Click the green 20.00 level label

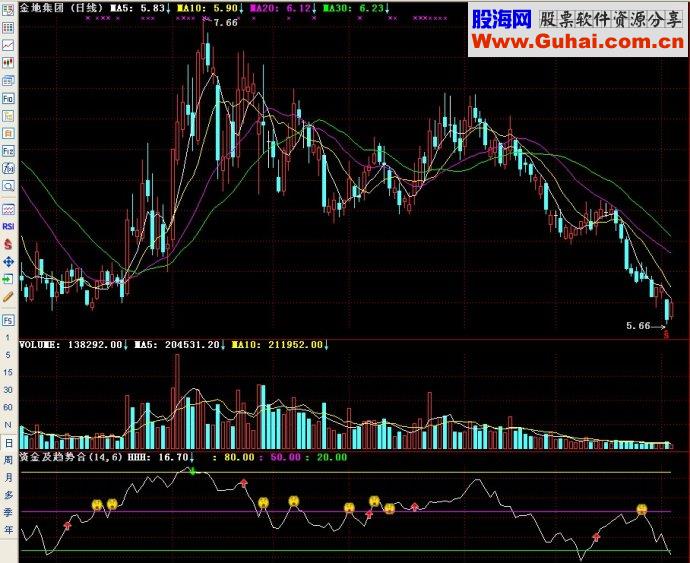[x=332, y=457]
